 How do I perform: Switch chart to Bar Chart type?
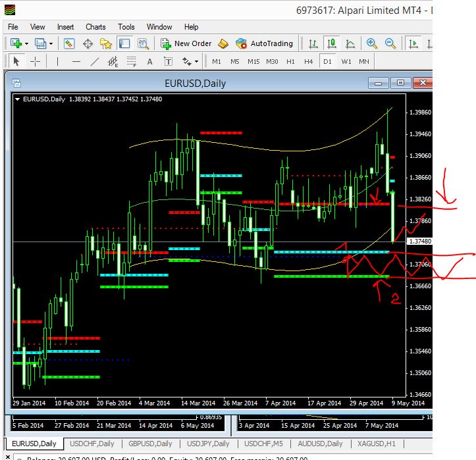pos(313,43)
